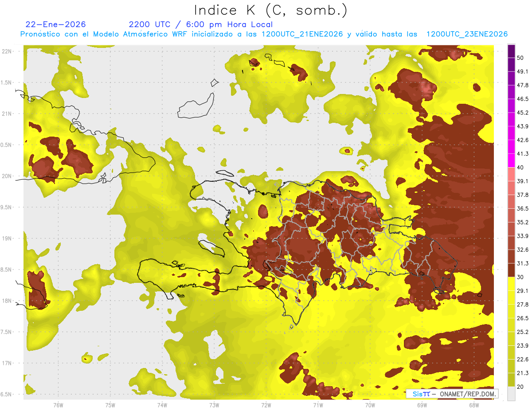Click the '69W' longitude label
Viewport: 532px width, 411px height.
click(x=422, y=405)
